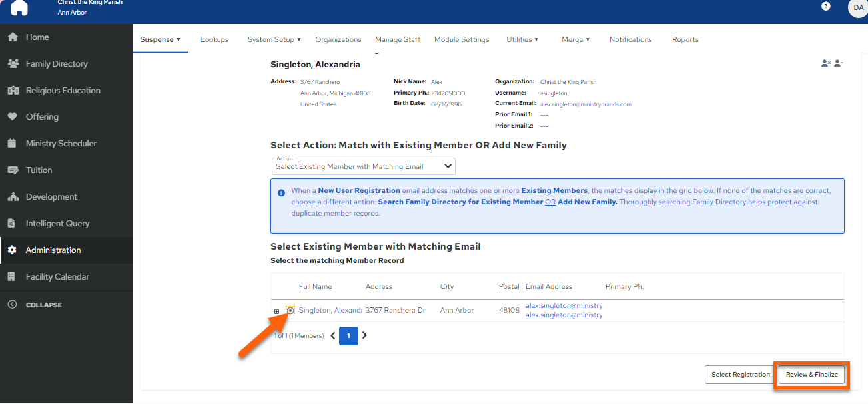Click second email address in member row

point(564,315)
